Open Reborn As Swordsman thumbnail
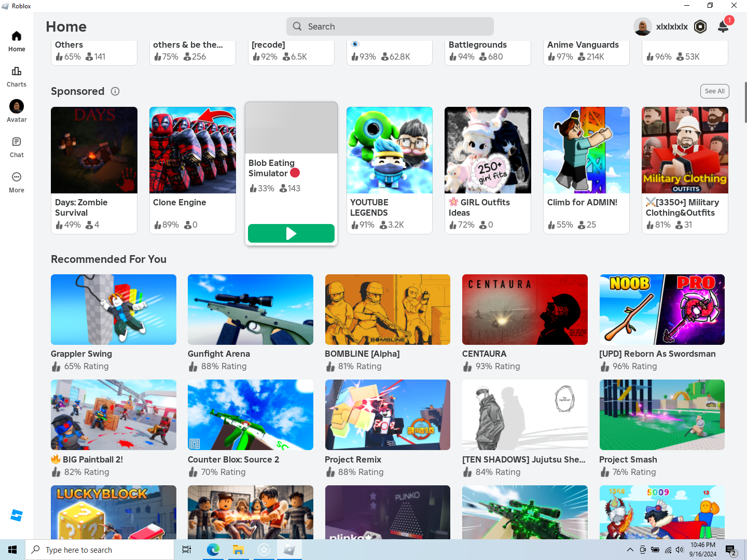Viewport: 747px width, 560px height. [662, 310]
